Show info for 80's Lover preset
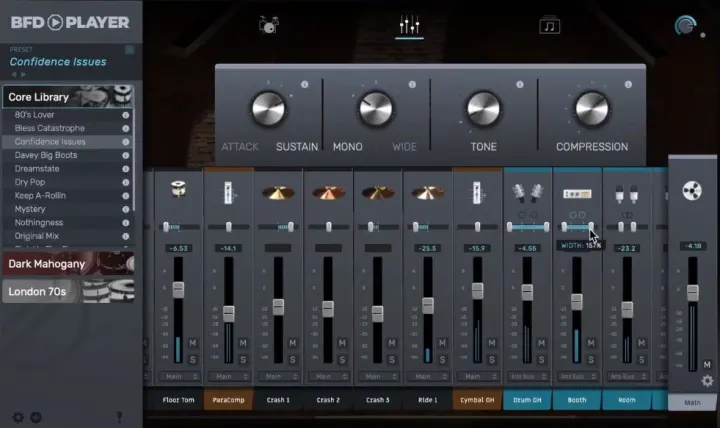The image size is (720, 428). point(125,115)
